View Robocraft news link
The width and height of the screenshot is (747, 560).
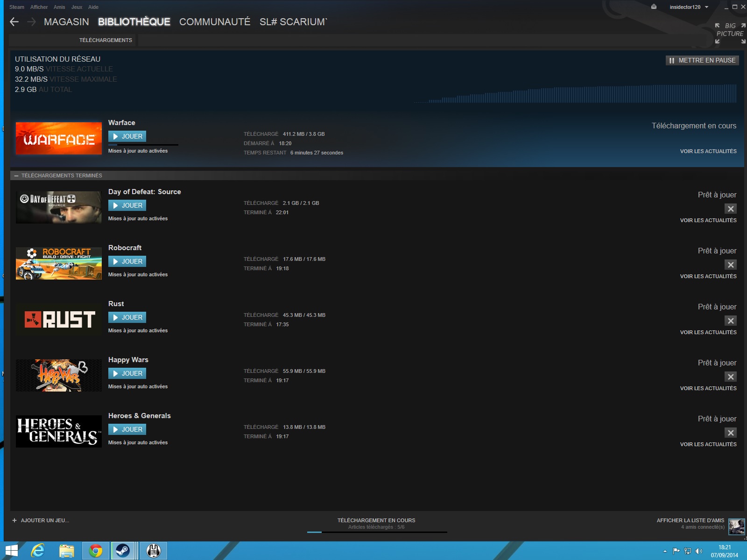pyautogui.click(x=708, y=276)
